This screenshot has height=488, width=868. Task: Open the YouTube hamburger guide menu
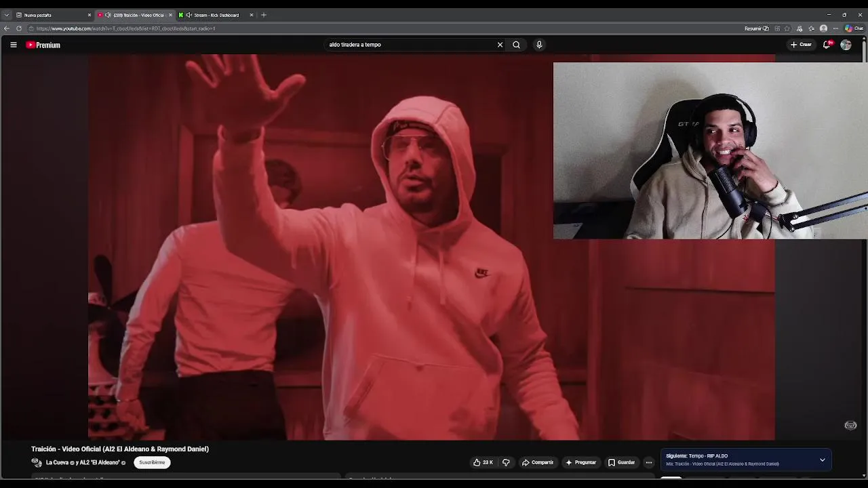(x=13, y=45)
